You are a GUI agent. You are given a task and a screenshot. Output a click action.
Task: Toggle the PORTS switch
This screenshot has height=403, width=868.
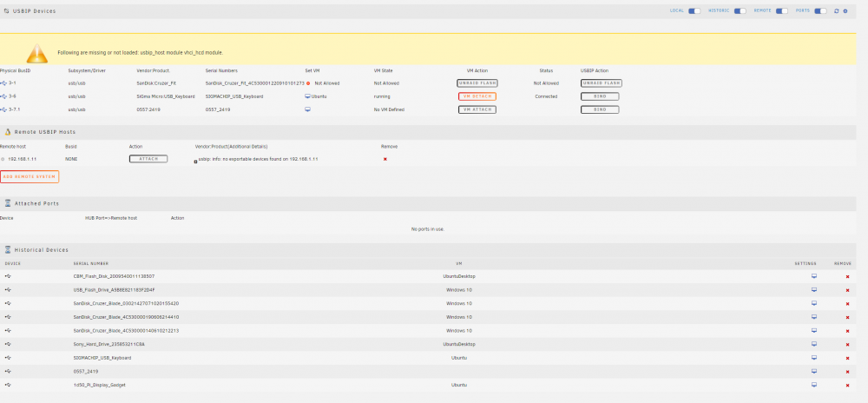[x=820, y=10]
